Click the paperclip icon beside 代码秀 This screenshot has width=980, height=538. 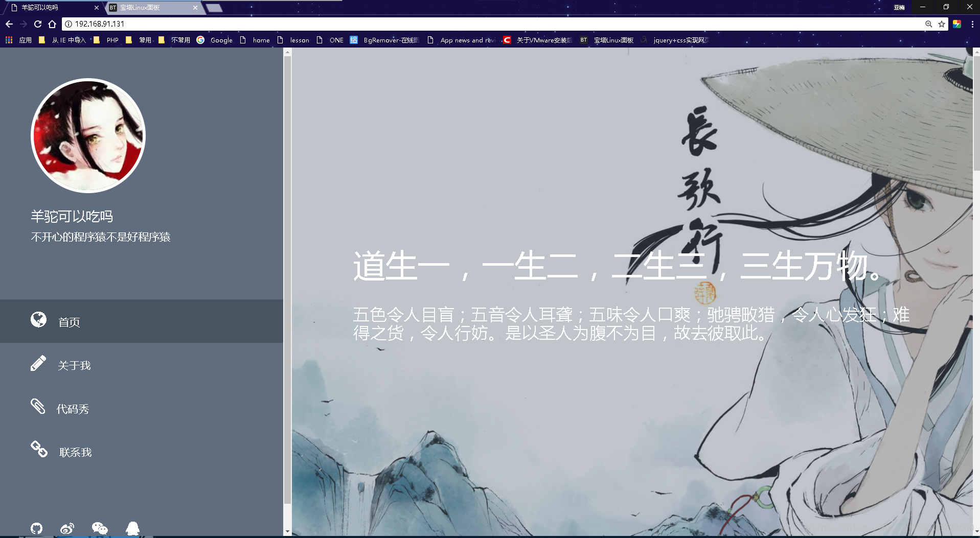pyautogui.click(x=38, y=406)
